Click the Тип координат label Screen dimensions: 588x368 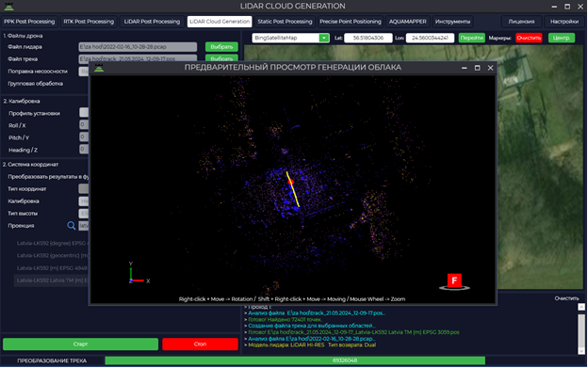tap(27, 189)
